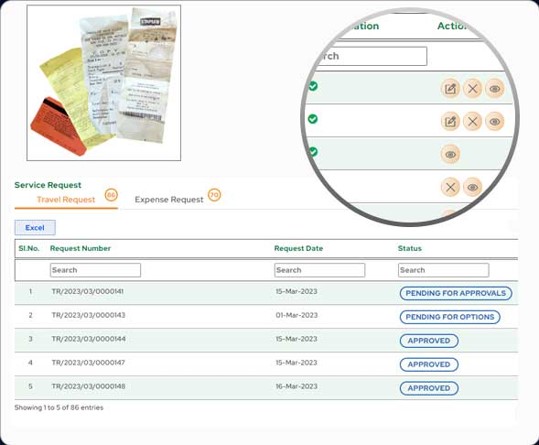Image resolution: width=539 pixels, height=445 pixels.
Task: Open the Expense Request tab
Action: [x=169, y=200]
